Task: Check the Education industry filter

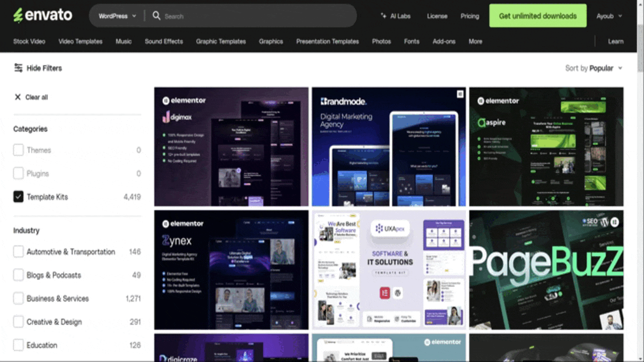Action: (x=19, y=345)
